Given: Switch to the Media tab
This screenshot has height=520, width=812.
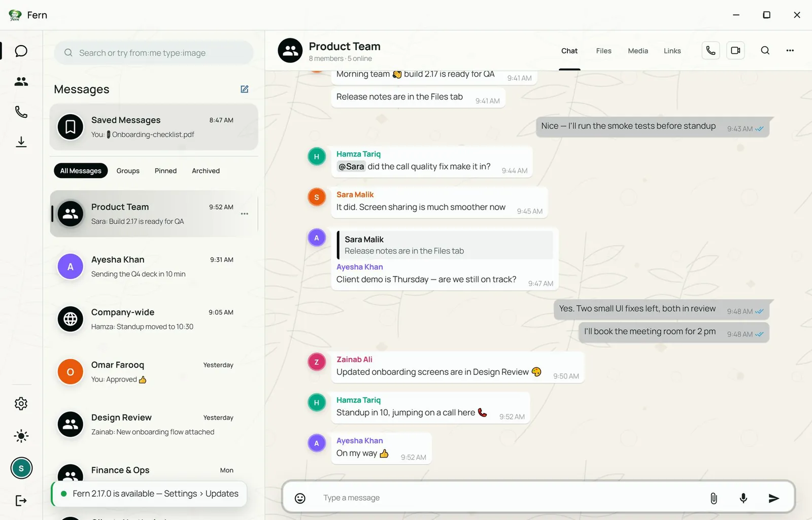Looking at the screenshot, I should (638, 51).
